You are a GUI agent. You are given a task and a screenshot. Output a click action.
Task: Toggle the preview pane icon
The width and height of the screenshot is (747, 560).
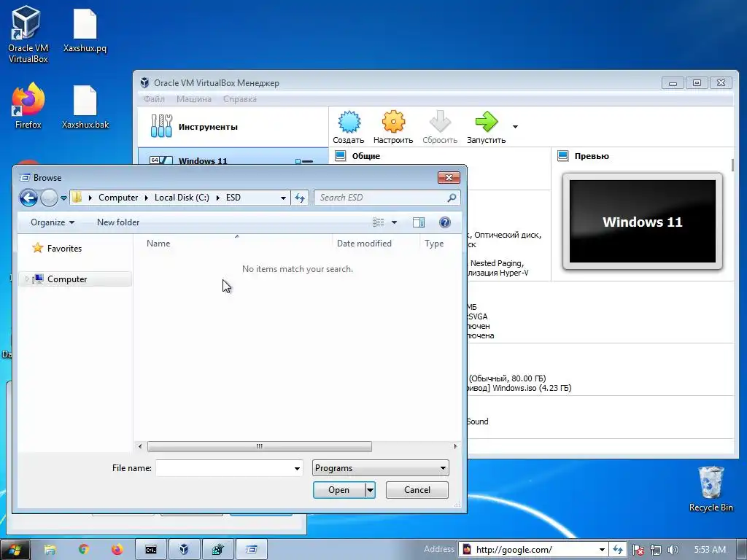(419, 222)
